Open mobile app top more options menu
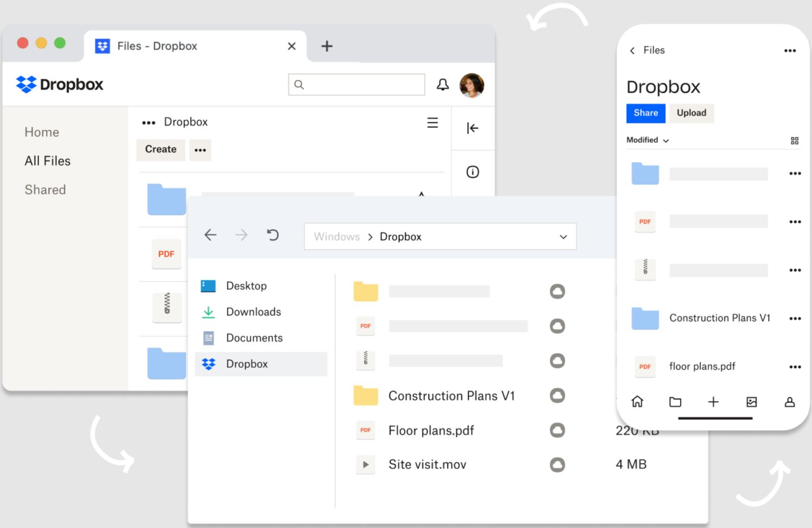Image resolution: width=812 pixels, height=528 pixels. click(790, 51)
